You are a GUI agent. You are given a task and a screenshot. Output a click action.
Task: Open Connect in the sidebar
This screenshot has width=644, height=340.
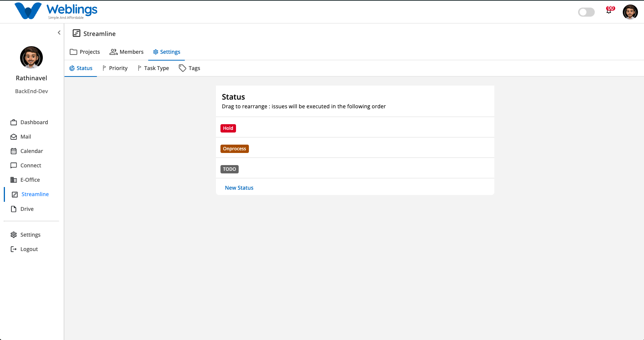click(x=31, y=165)
